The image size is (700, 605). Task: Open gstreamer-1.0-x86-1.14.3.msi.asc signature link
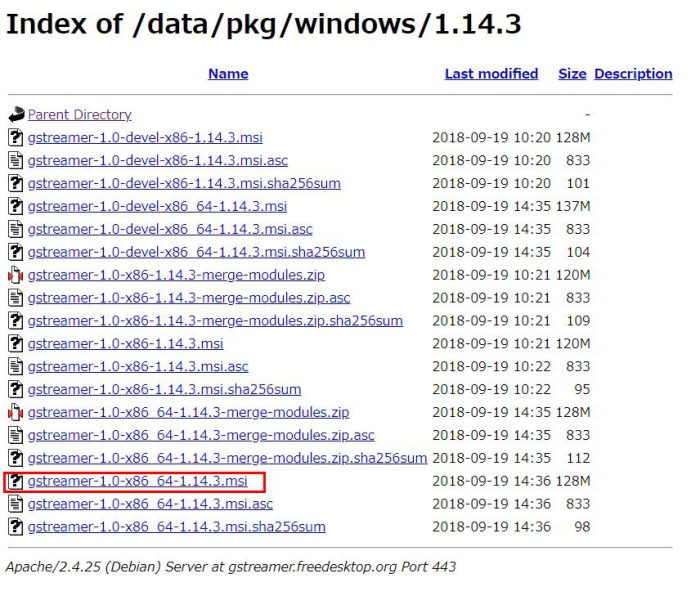pos(138,367)
